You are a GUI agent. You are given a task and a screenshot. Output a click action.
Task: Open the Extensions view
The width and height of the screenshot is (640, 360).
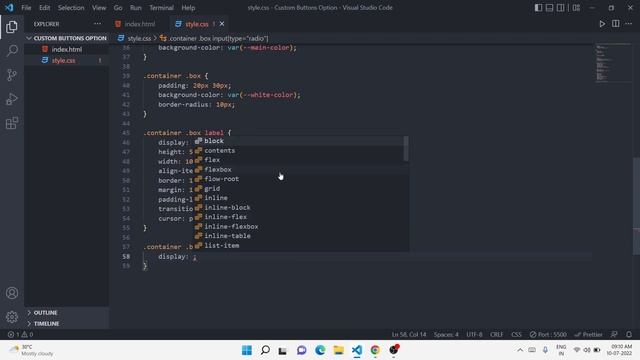click(x=12, y=123)
